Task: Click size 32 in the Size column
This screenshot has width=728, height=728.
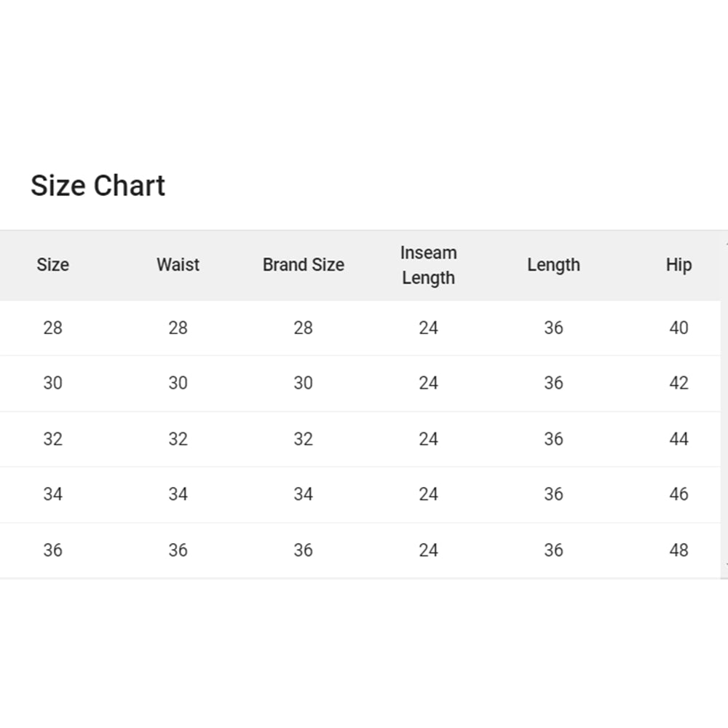Action: (52, 439)
